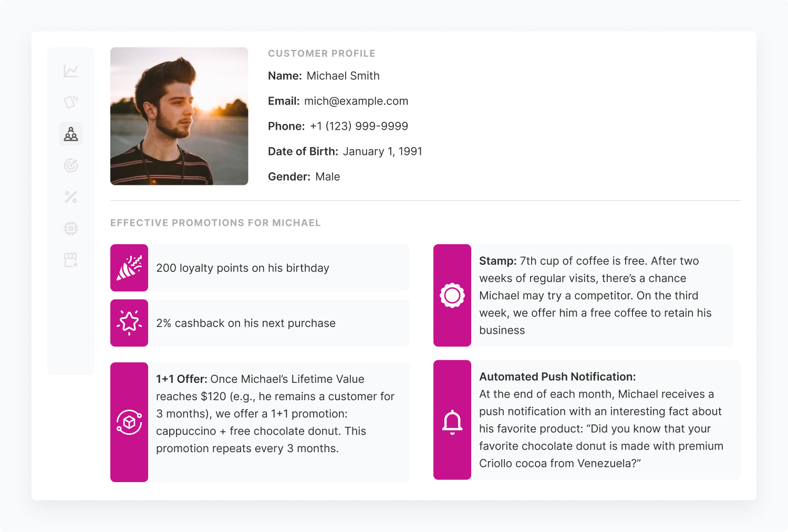This screenshot has height=532, width=788.
Task: Select the 2% cashback promotion card
Action: coord(246,323)
